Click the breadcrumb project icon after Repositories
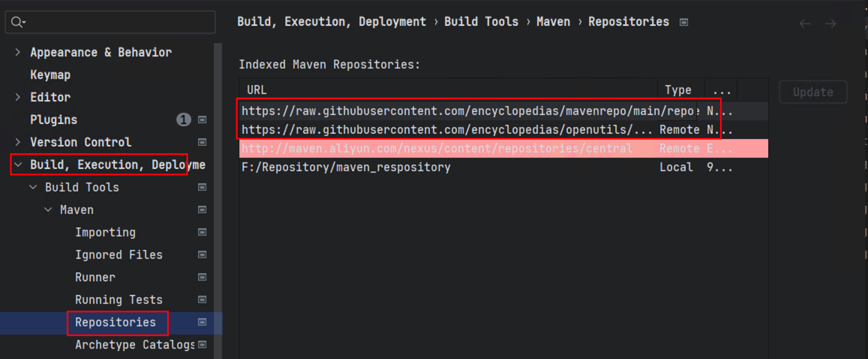Screen dimensions: 868x359 point(684,22)
